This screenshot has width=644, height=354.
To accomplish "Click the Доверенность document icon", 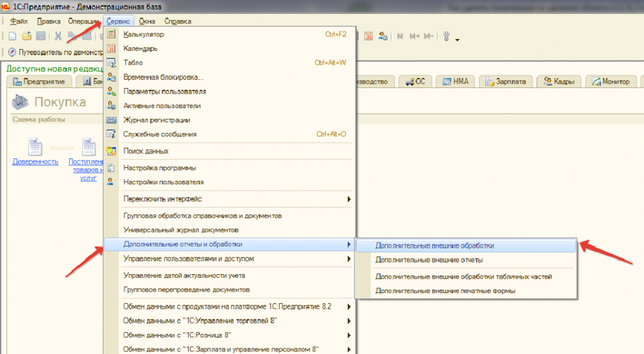I will pos(35,147).
